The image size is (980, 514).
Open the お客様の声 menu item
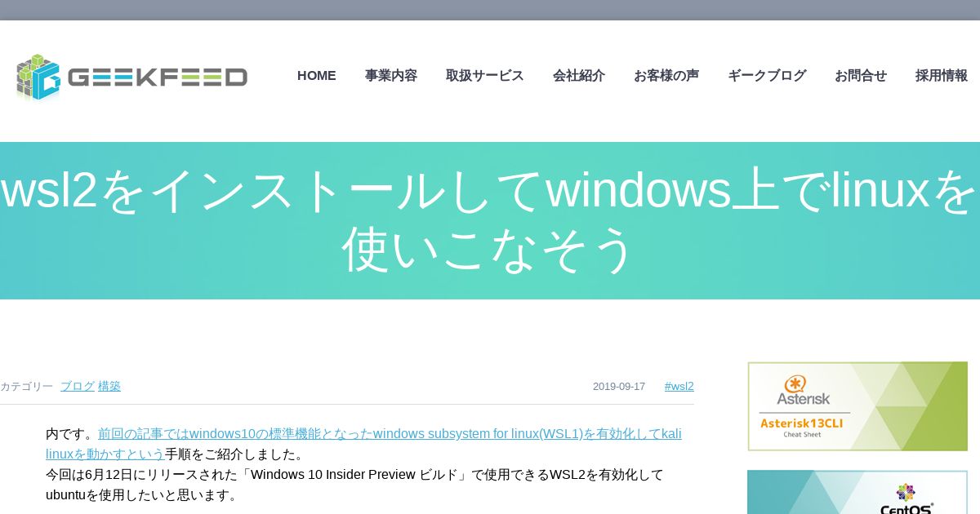pyautogui.click(x=666, y=75)
